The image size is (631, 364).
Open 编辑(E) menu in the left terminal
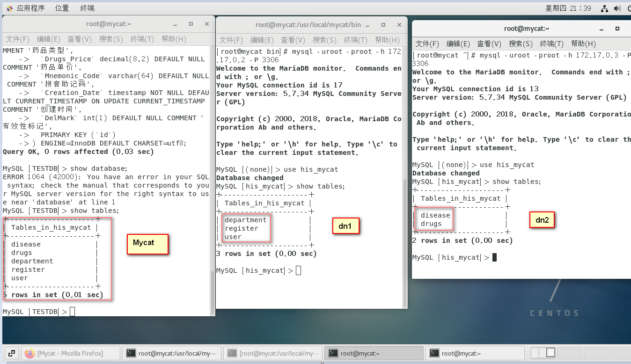(49, 39)
